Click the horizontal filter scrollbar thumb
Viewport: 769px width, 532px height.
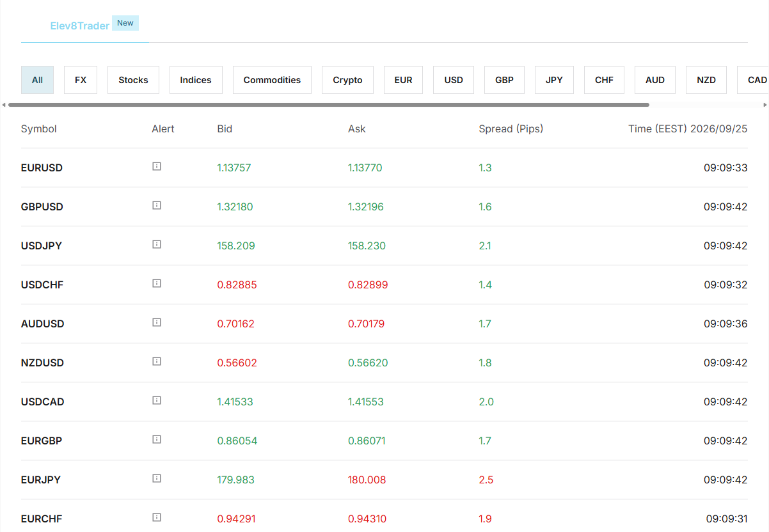pos(329,105)
